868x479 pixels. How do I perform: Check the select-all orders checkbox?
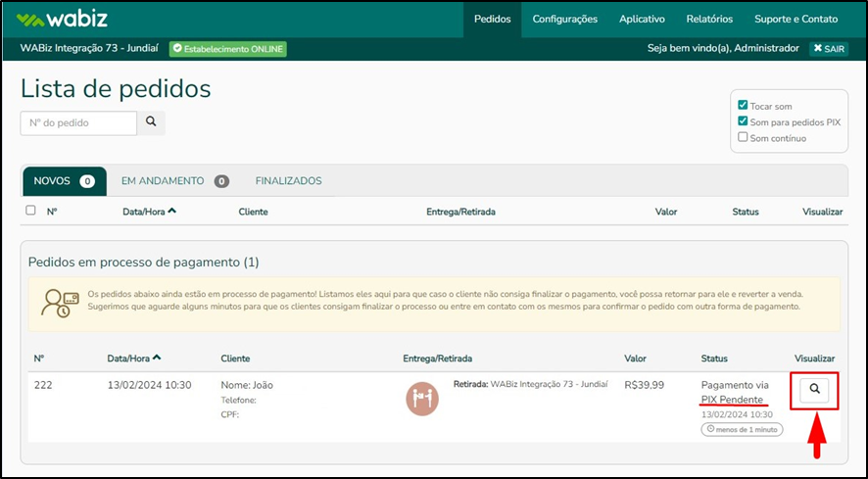(x=31, y=211)
